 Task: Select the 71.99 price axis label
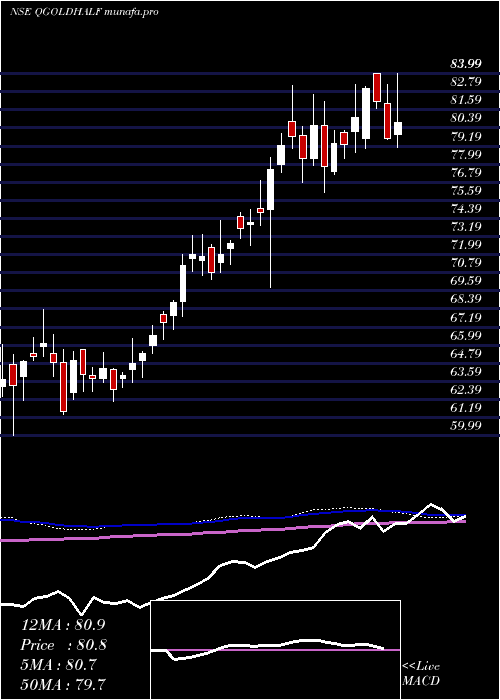tap(466, 245)
